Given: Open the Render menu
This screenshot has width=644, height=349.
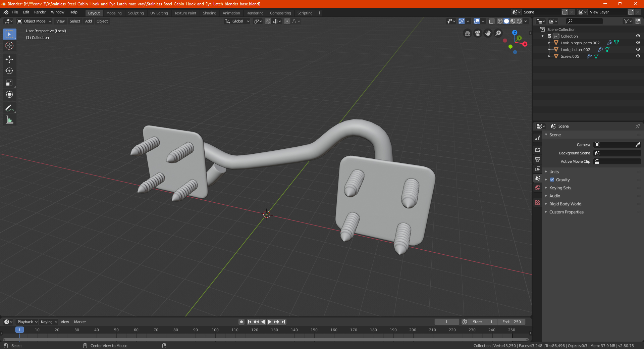Looking at the screenshot, I should click(x=40, y=12).
